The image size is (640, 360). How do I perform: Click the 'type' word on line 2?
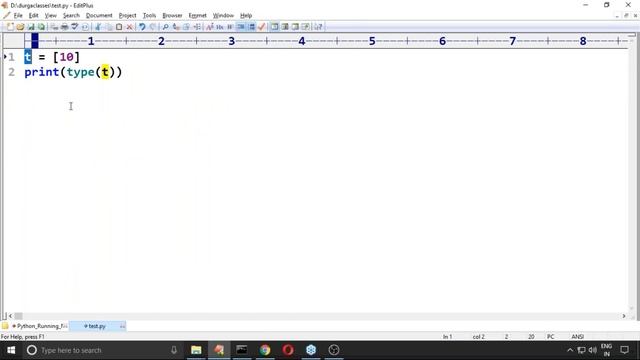pos(80,72)
